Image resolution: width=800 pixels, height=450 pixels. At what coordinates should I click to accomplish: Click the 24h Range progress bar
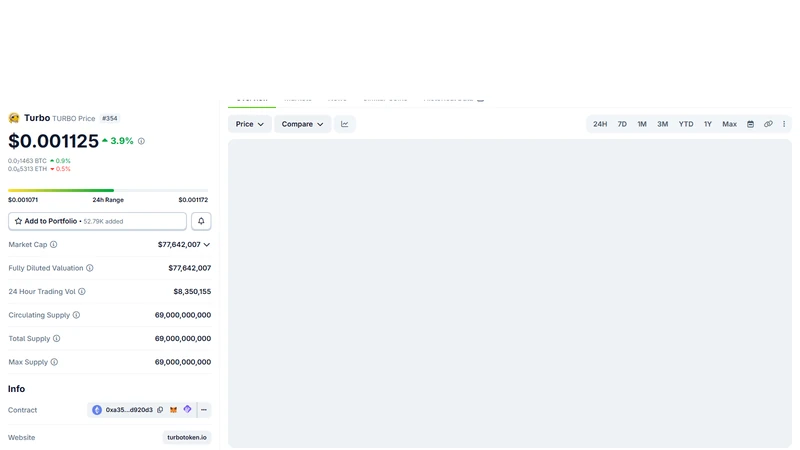click(x=108, y=190)
